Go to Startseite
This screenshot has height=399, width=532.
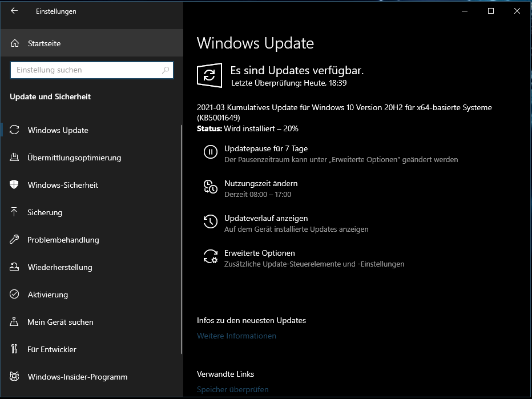tap(91, 43)
